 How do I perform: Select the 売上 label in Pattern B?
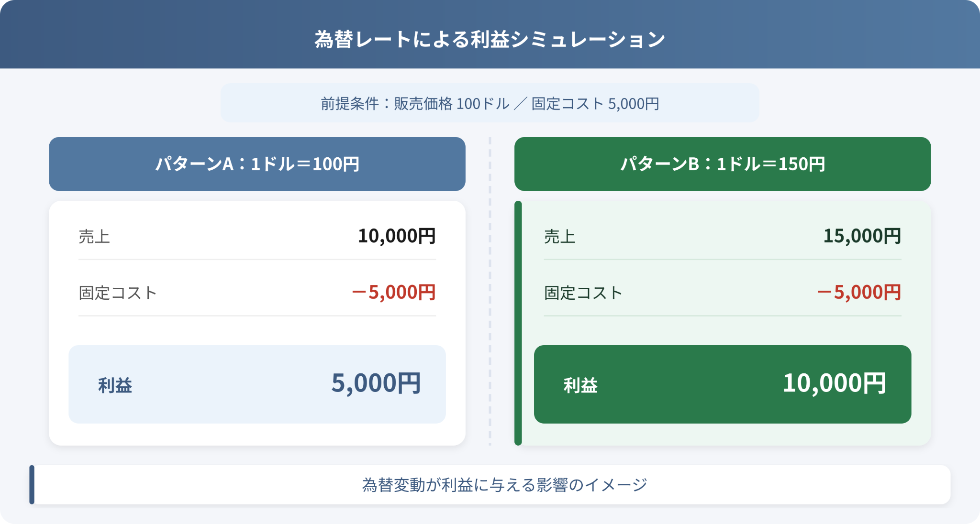pos(560,237)
